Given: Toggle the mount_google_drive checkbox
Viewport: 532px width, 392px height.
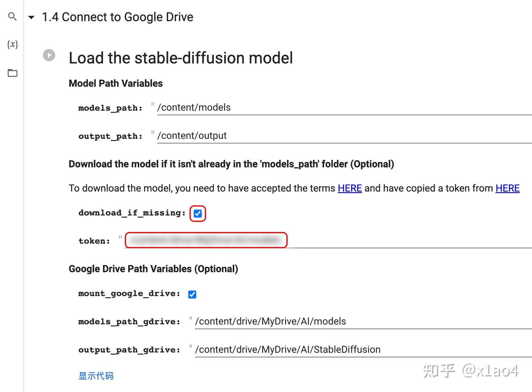Looking at the screenshot, I should [x=192, y=294].
